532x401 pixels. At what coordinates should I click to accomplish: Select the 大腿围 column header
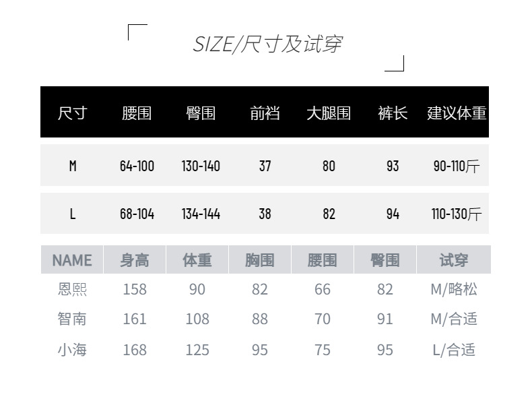point(329,113)
